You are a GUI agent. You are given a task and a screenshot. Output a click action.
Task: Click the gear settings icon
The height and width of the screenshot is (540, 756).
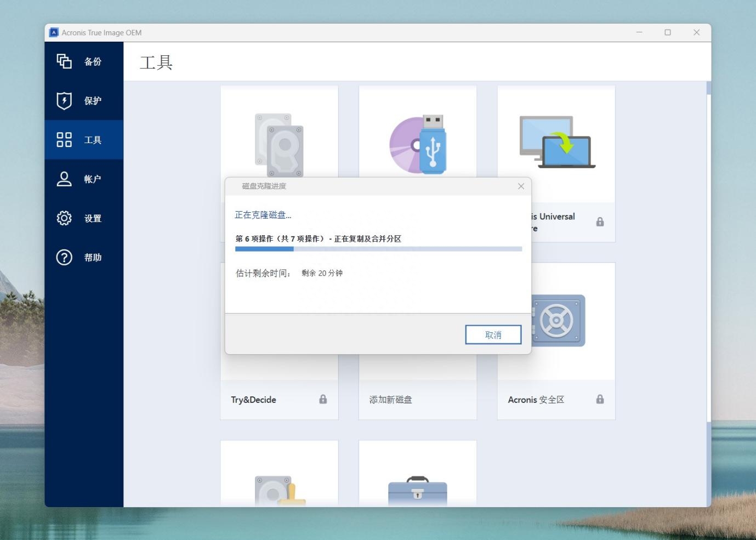point(64,218)
